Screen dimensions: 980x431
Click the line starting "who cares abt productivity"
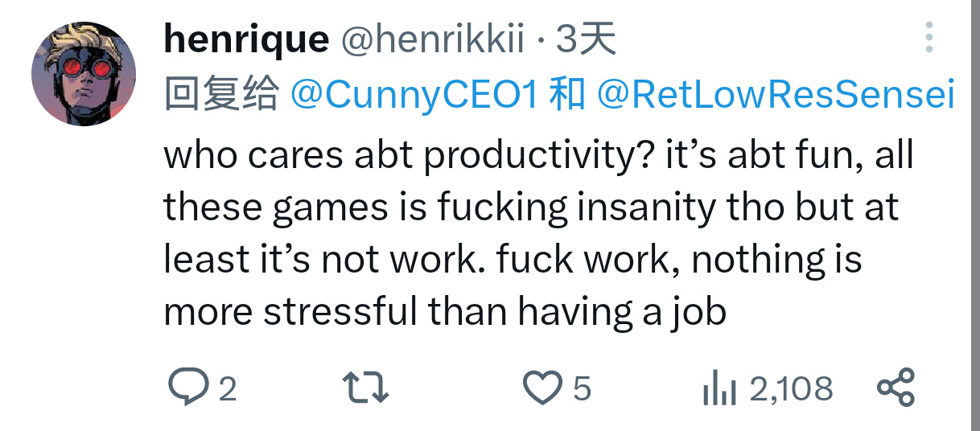[x=539, y=155]
